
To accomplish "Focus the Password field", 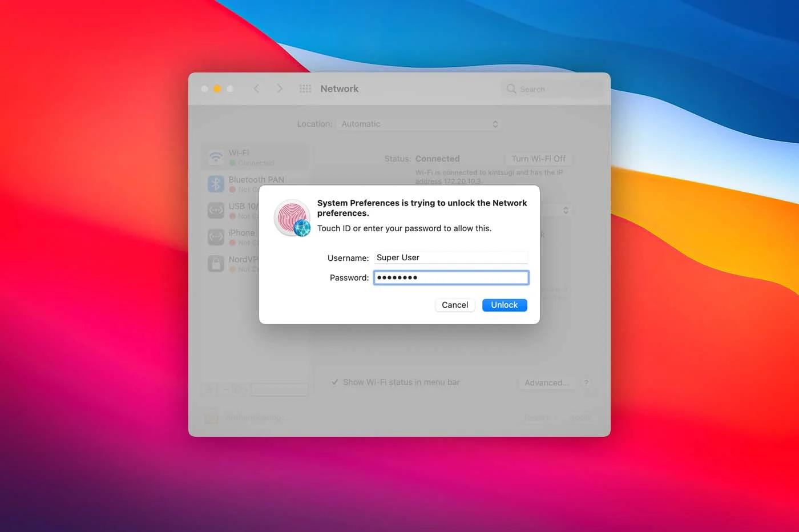I will click(451, 277).
